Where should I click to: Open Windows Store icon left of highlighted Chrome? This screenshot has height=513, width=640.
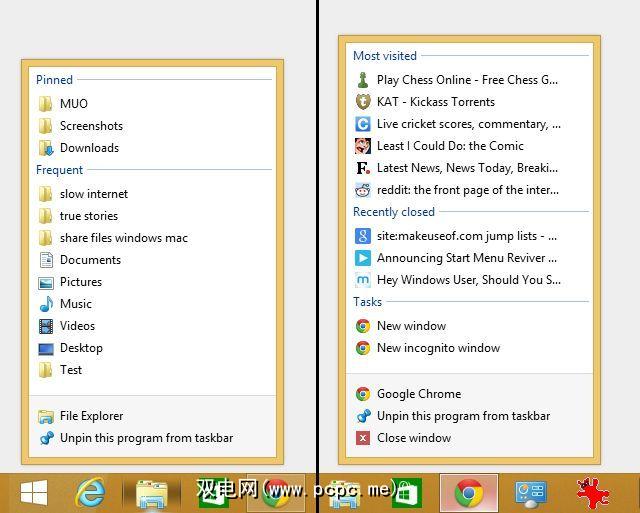point(407,493)
